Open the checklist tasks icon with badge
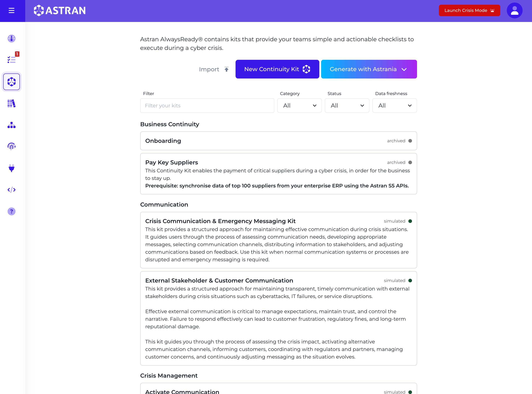 pyautogui.click(x=12, y=60)
